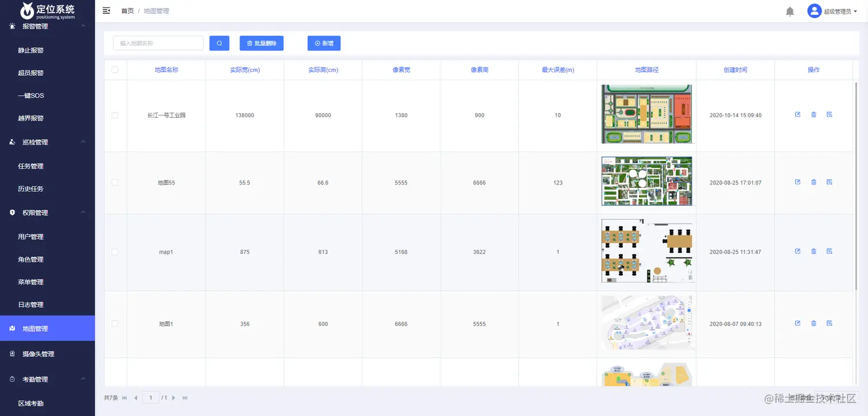Viewport: 868px width, 416px height.
Task: Edit the map1 record
Action: [797, 251]
